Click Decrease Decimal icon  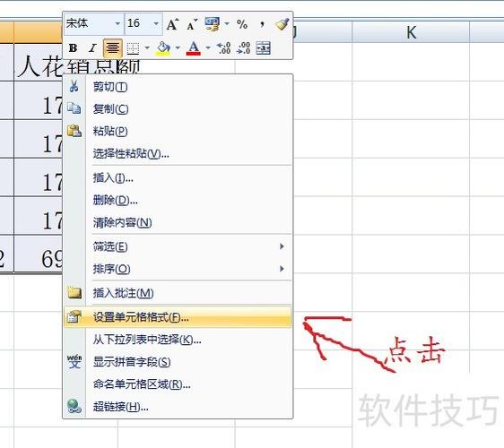pos(243,48)
